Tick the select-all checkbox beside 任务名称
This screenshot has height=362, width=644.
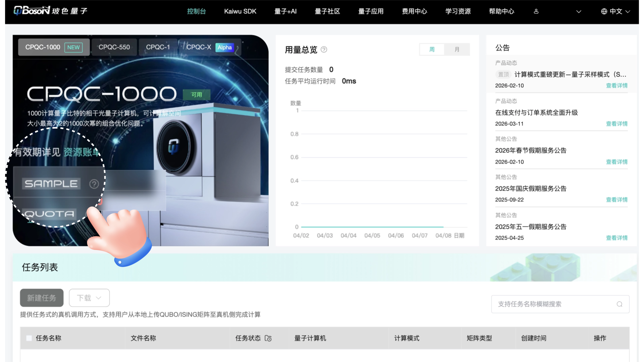click(x=29, y=338)
